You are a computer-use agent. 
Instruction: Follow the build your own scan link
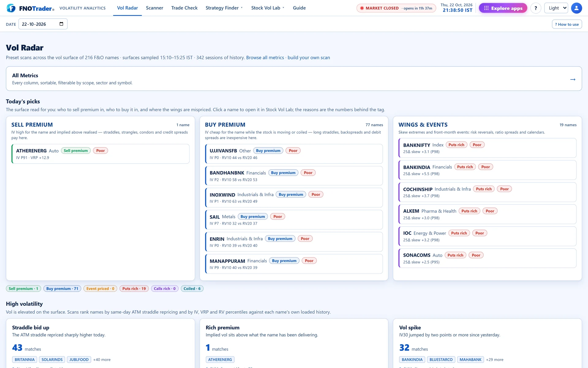click(x=309, y=58)
